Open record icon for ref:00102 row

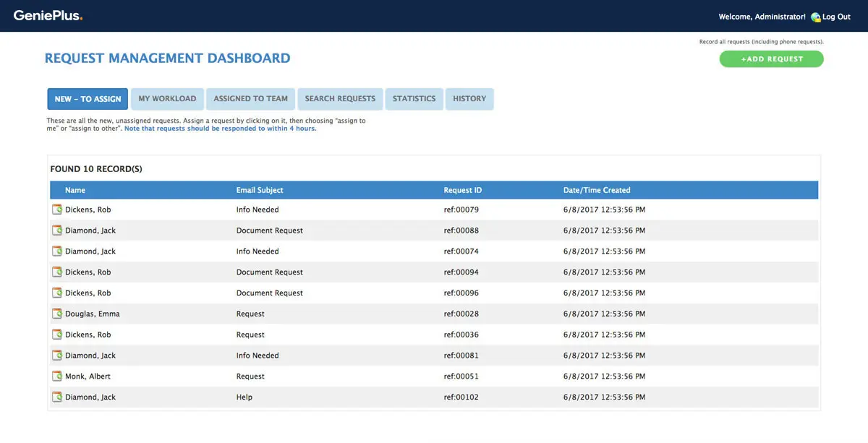[x=57, y=397]
